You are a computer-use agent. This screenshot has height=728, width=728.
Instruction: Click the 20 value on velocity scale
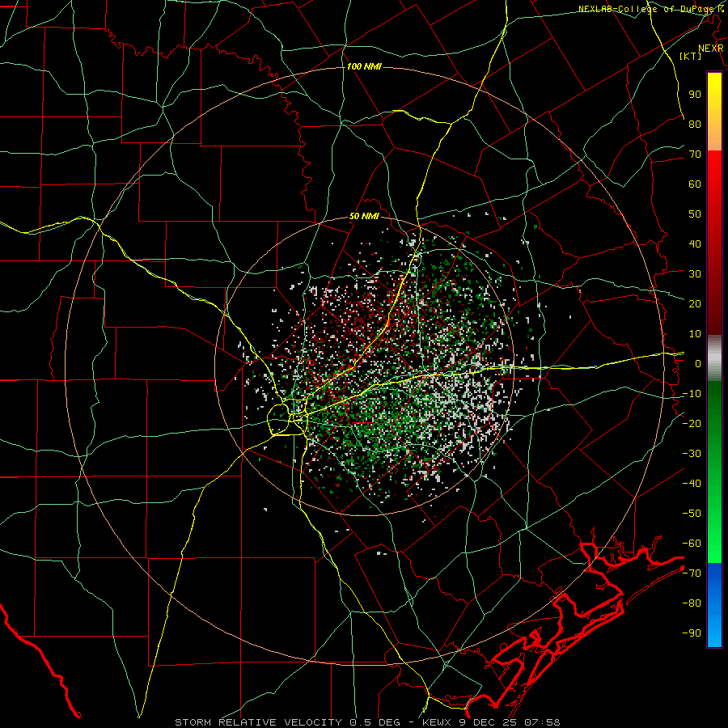[695, 303]
